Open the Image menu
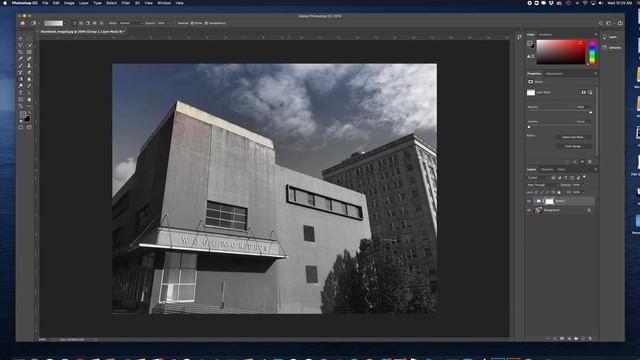The image size is (640, 360). 69,3
